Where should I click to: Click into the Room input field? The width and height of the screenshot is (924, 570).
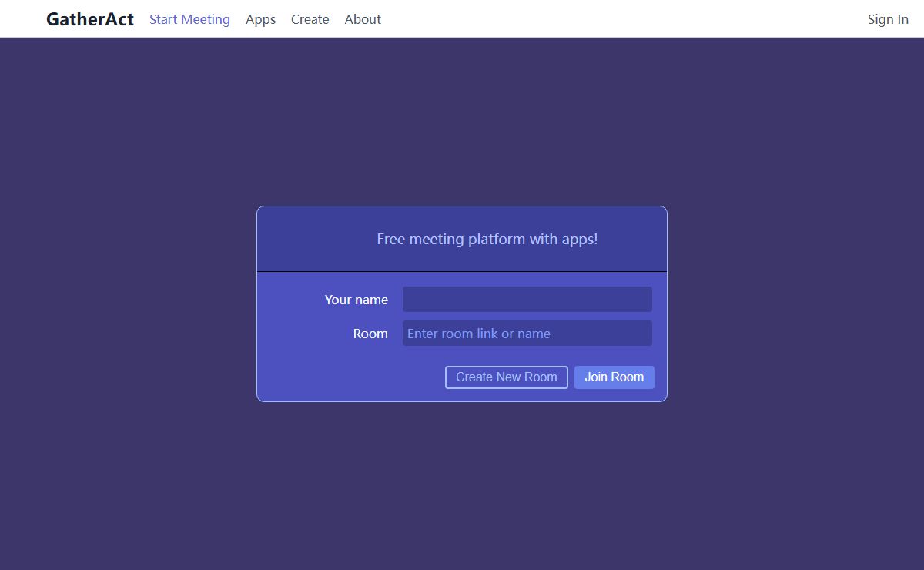pos(527,334)
